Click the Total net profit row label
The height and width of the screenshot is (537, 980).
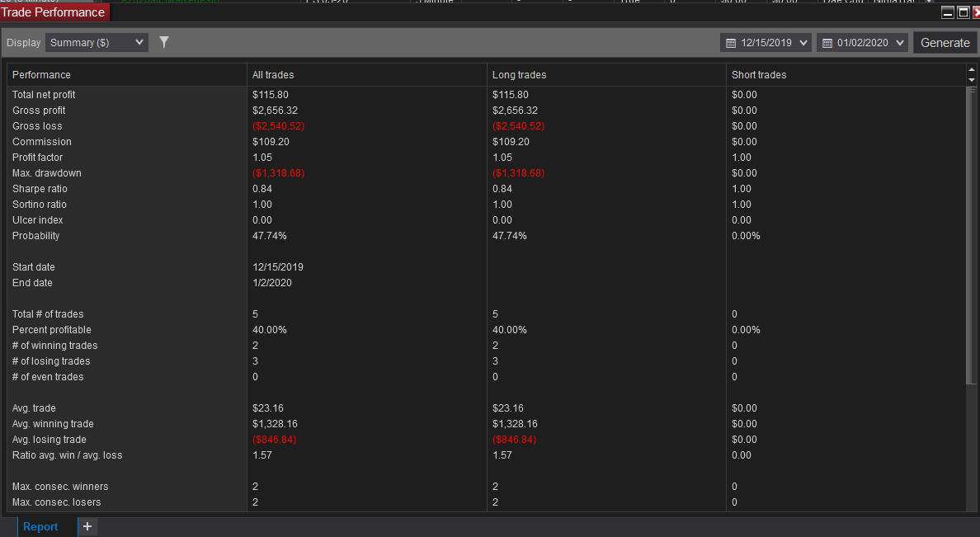coord(44,94)
